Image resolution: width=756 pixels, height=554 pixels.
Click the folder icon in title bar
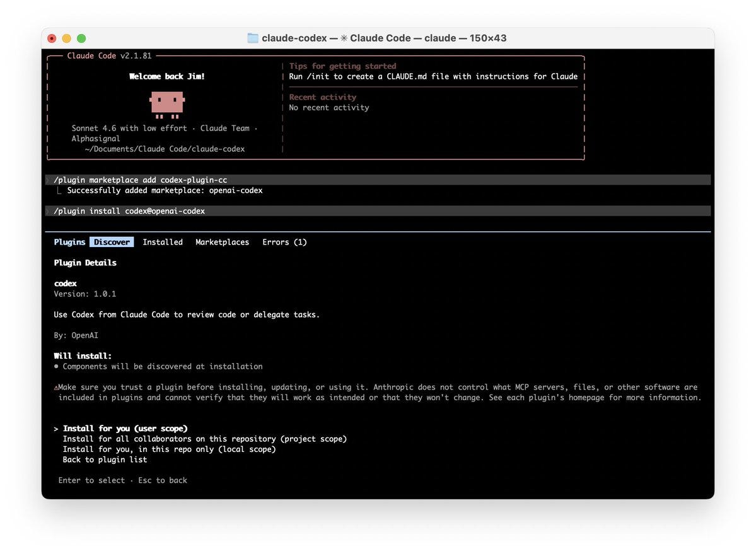click(x=253, y=38)
